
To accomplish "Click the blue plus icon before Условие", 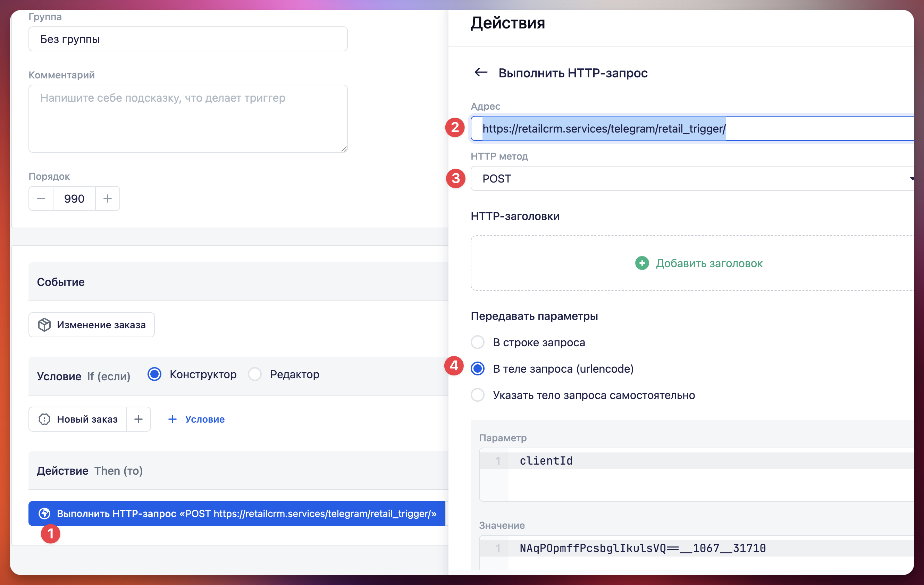I will point(172,419).
